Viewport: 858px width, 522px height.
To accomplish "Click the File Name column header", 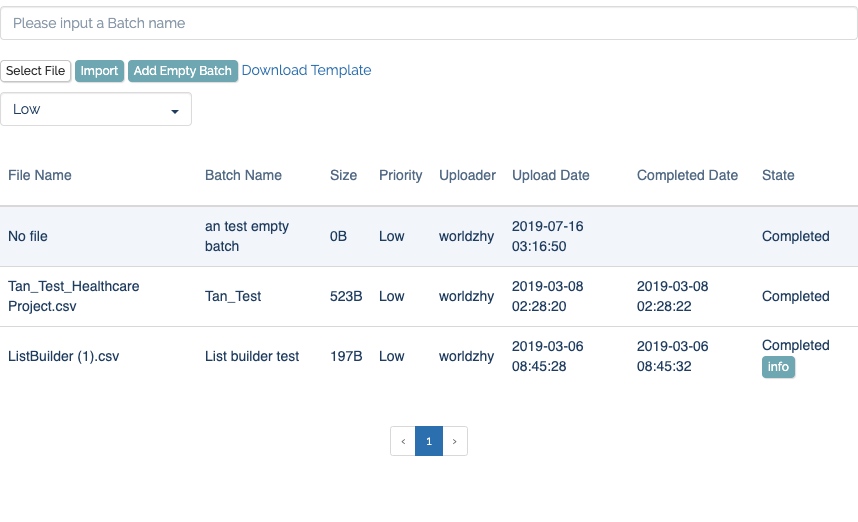I will (x=40, y=175).
